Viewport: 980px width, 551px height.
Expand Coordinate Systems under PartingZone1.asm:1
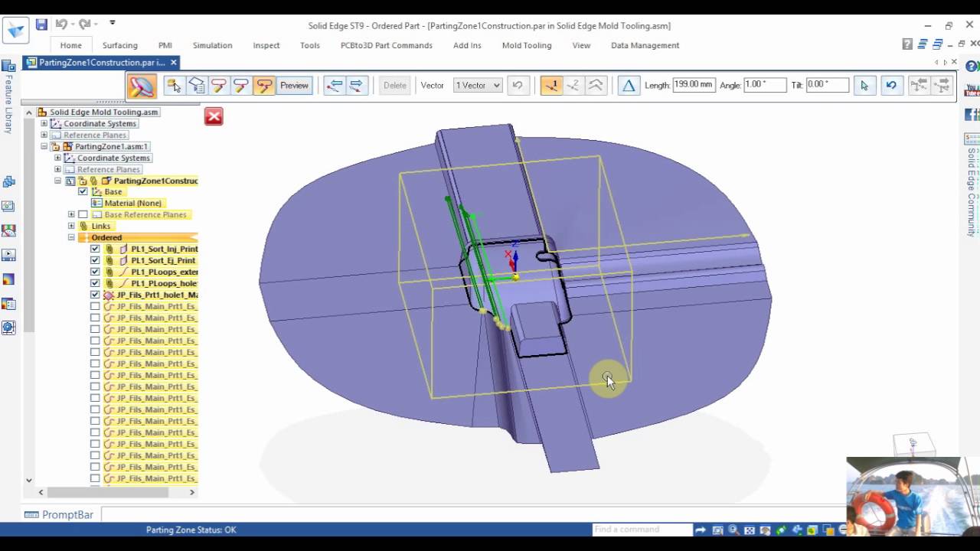pos(57,158)
